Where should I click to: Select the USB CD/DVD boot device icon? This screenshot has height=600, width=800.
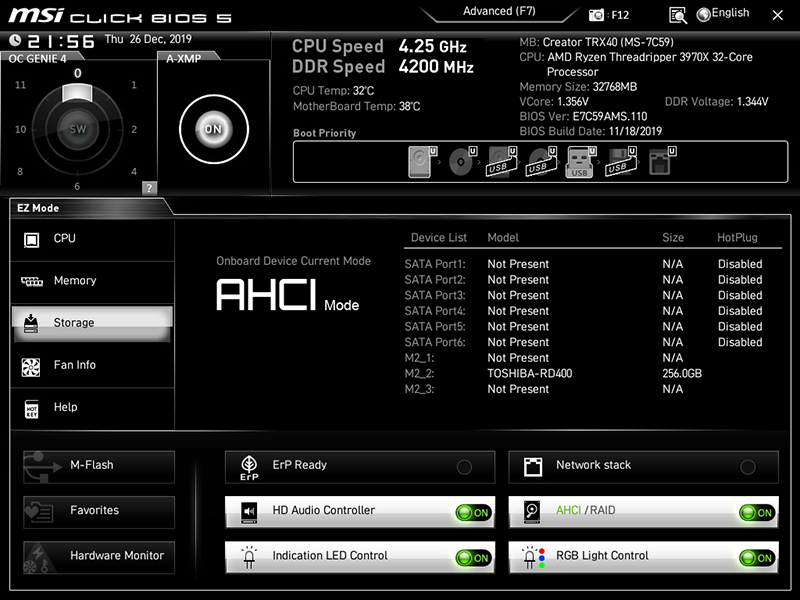point(541,162)
